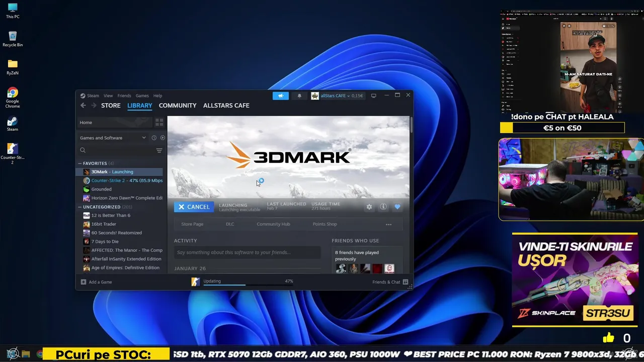Launch Google Chrome from the desktop
Image resolution: width=644 pixels, height=362 pixels.
[13, 98]
